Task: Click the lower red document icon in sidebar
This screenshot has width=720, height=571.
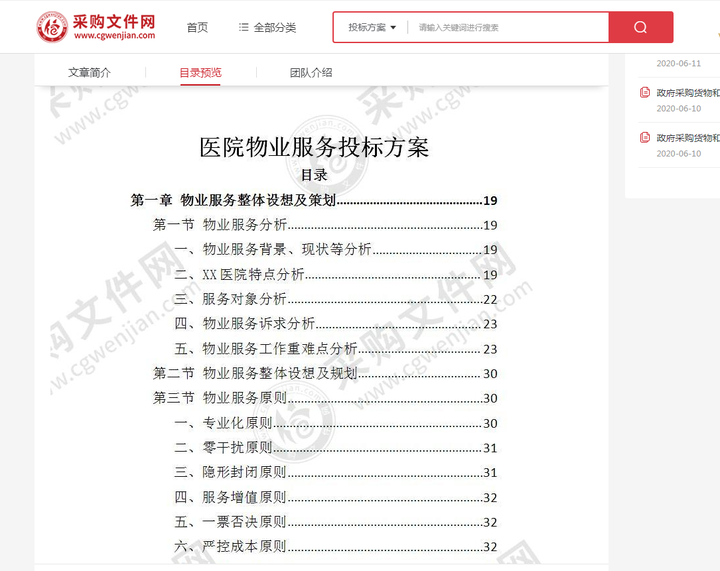Action: pyautogui.click(x=645, y=137)
